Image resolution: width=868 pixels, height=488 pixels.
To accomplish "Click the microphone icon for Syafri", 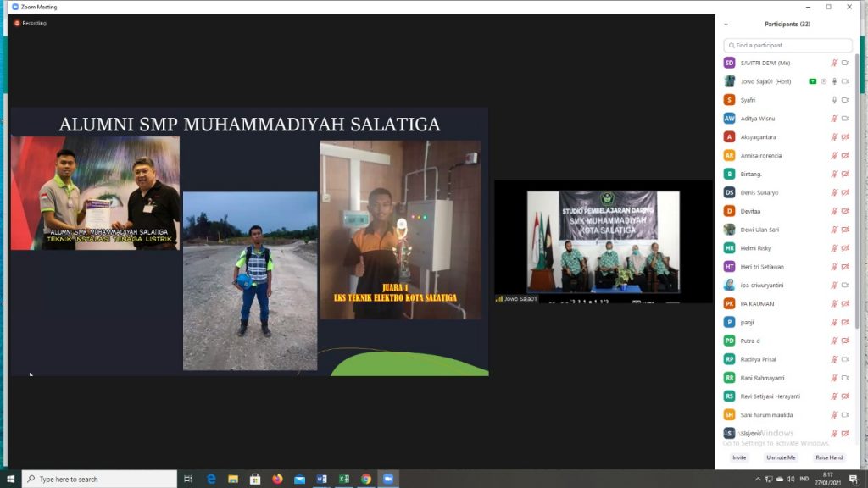I will [x=834, y=100].
